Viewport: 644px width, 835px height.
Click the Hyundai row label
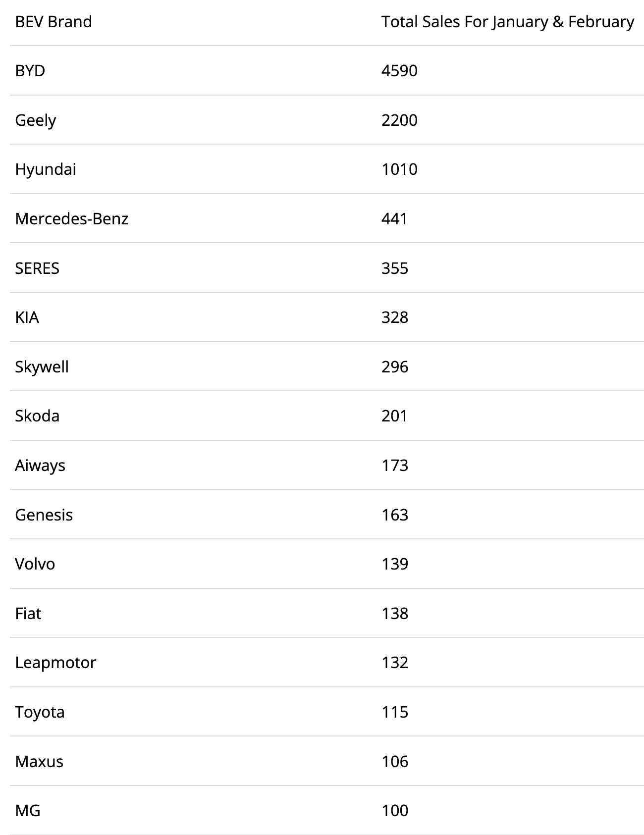46,169
